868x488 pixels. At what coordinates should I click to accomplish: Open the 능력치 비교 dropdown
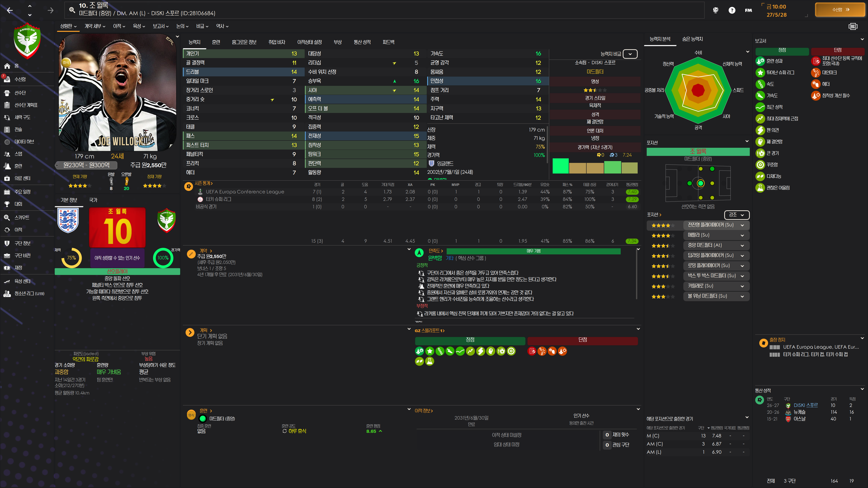tap(630, 54)
